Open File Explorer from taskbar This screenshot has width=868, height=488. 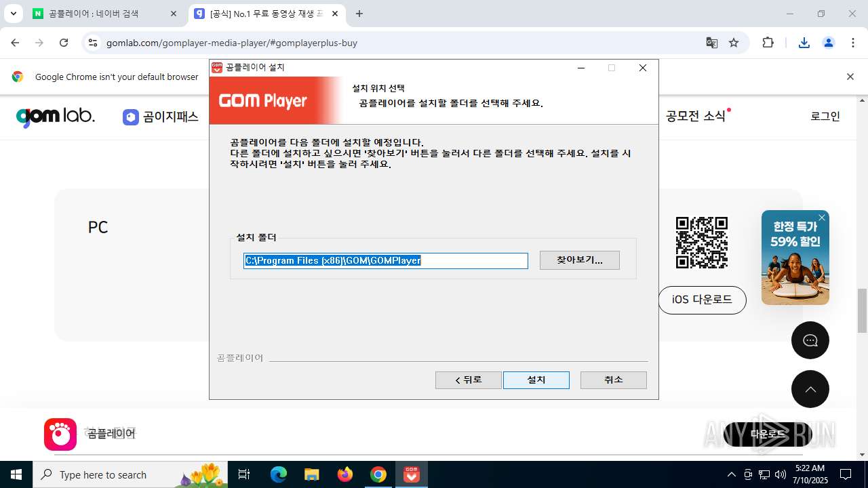[311, 474]
